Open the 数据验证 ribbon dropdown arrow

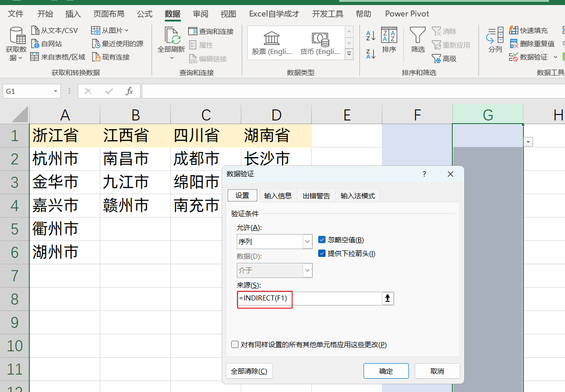[555, 57]
